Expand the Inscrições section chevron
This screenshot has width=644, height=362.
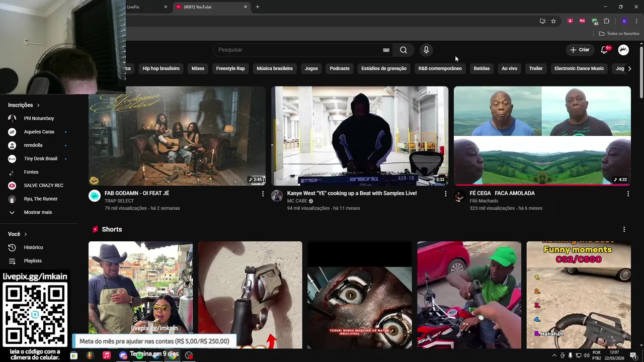point(38,105)
